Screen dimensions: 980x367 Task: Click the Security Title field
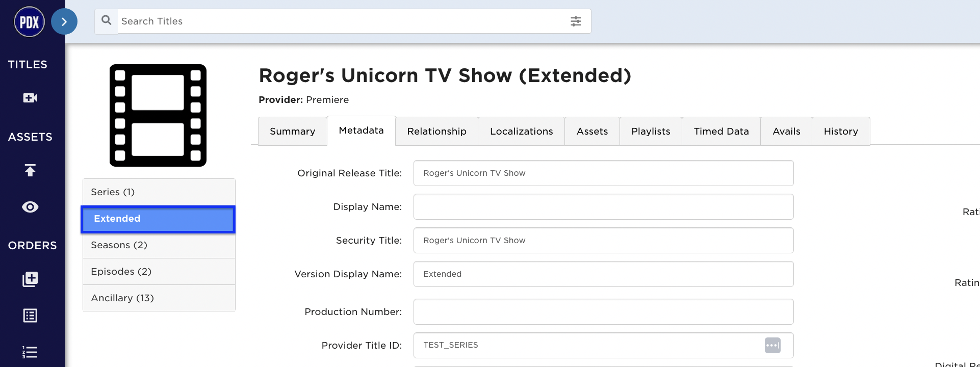(x=604, y=241)
